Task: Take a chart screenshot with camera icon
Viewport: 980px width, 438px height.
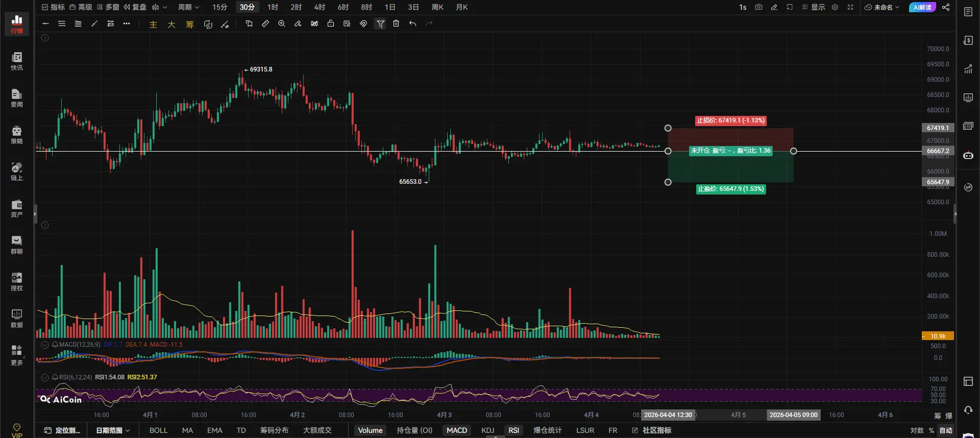Action: 758,7
